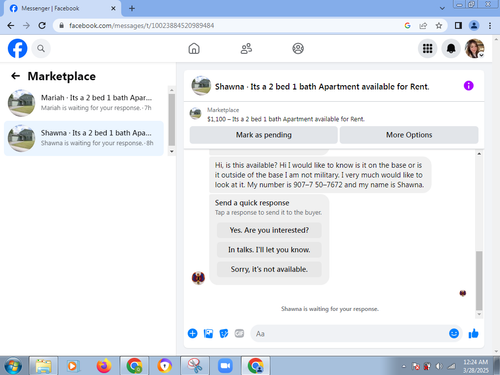Screen dimensions: 500x375
Task: Open volume speaker icon in tray
Action: [x=439, y=366]
